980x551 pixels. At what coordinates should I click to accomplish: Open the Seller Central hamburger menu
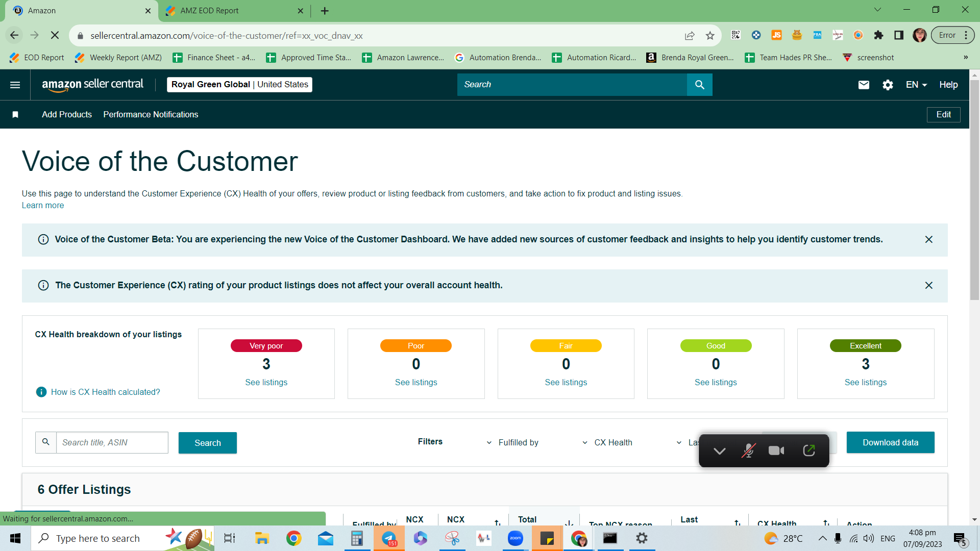pyautogui.click(x=15, y=85)
